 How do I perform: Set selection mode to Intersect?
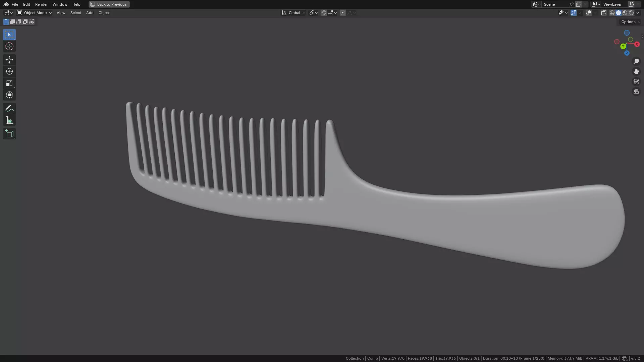point(32,22)
